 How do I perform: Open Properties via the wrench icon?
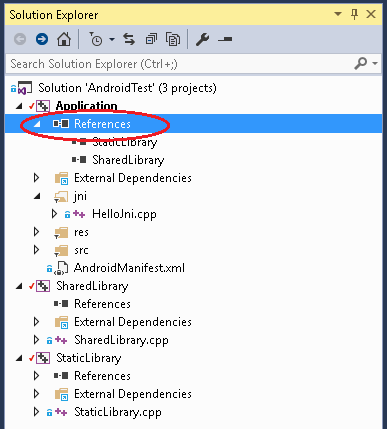pos(202,39)
